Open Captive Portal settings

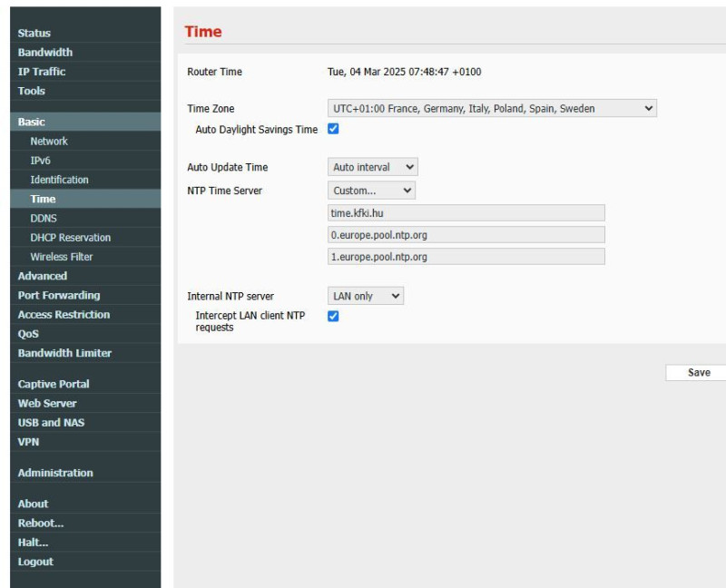pos(85,384)
